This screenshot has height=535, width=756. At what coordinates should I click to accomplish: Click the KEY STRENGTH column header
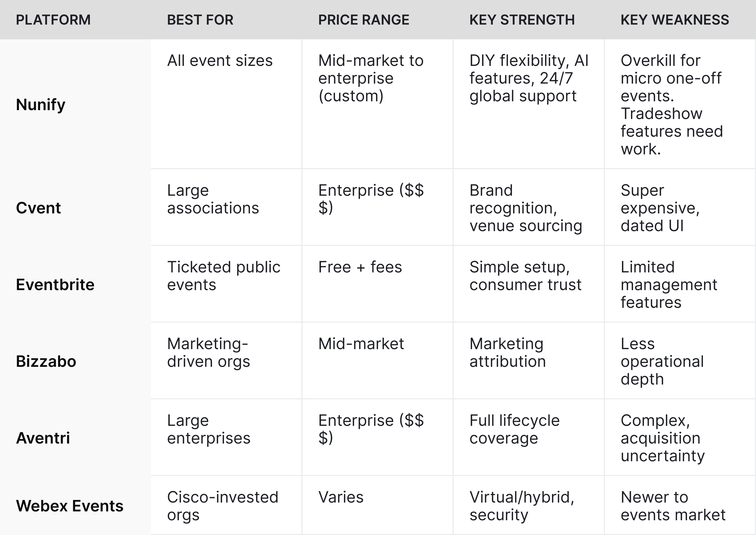tap(522, 20)
